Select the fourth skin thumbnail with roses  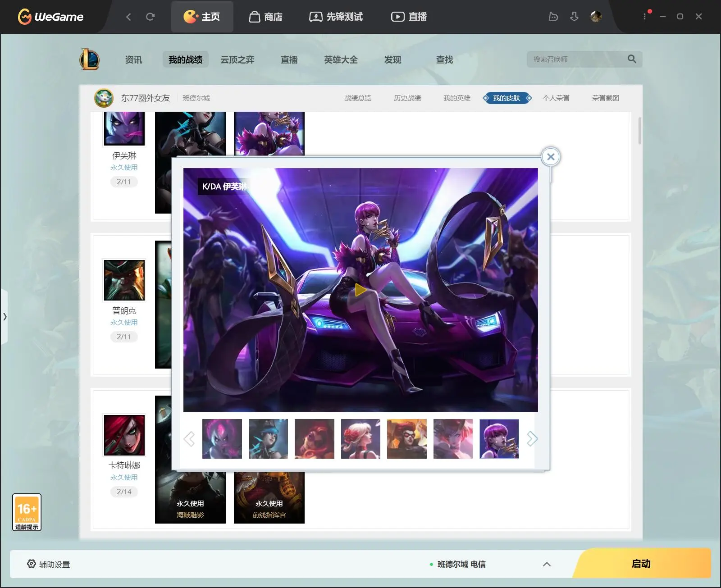360,439
